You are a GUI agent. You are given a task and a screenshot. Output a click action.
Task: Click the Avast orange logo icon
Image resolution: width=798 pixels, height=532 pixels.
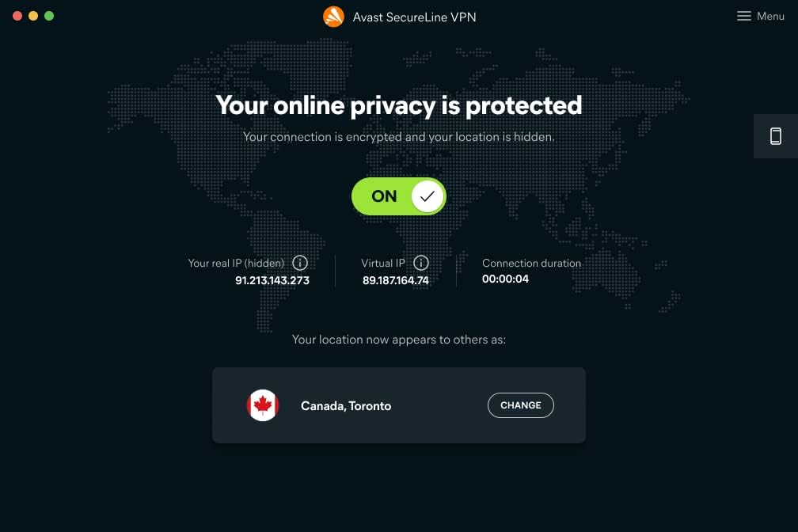(333, 17)
